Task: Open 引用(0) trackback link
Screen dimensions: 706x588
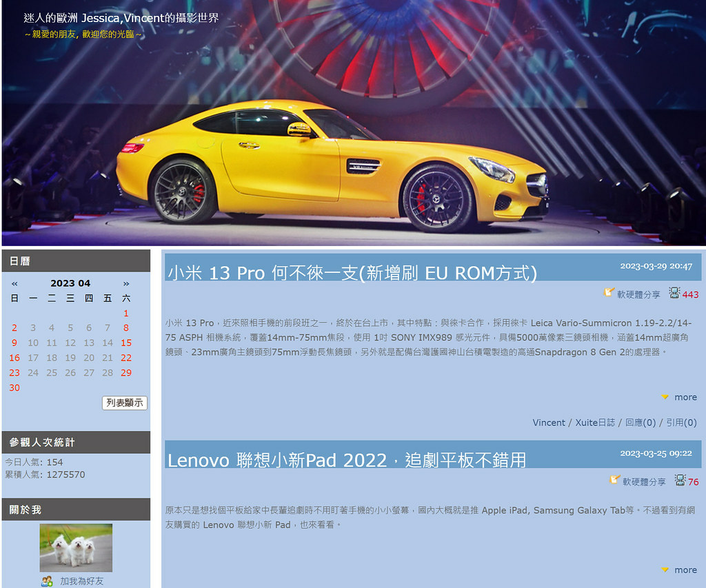Action: [681, 423]
